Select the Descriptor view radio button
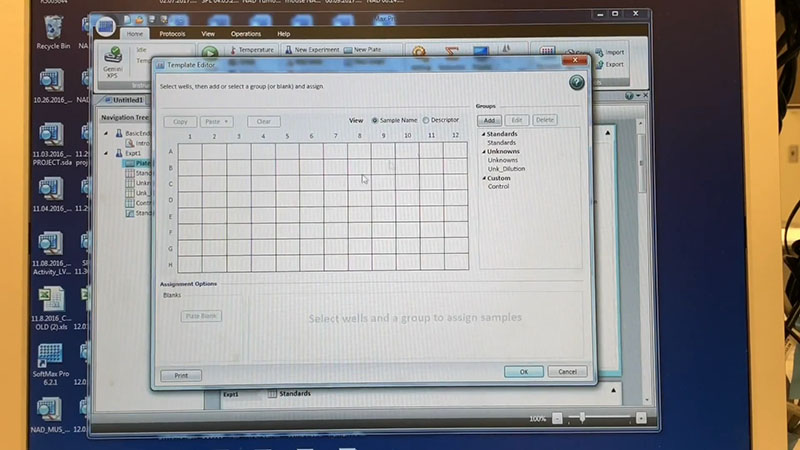The height and width of the screenshot is (450, 800). point(426,120)
